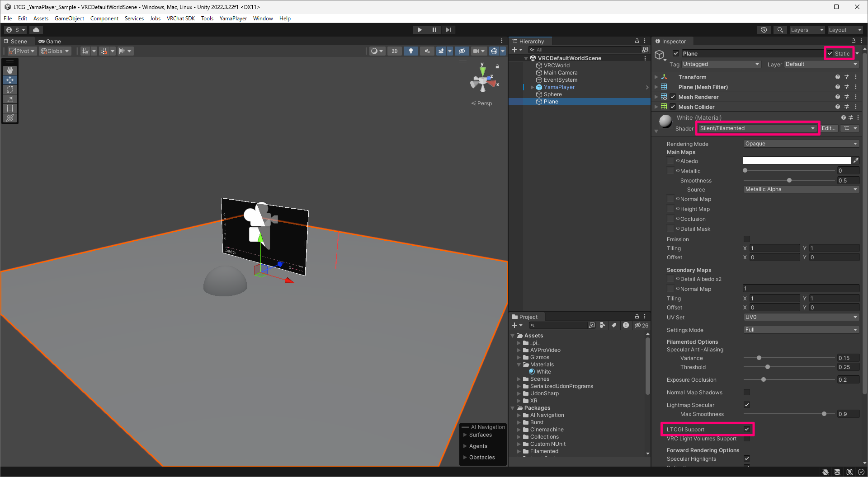Click the shader Edit... button
This screenshot has width=868, height=477.
(x=828, y=128)
